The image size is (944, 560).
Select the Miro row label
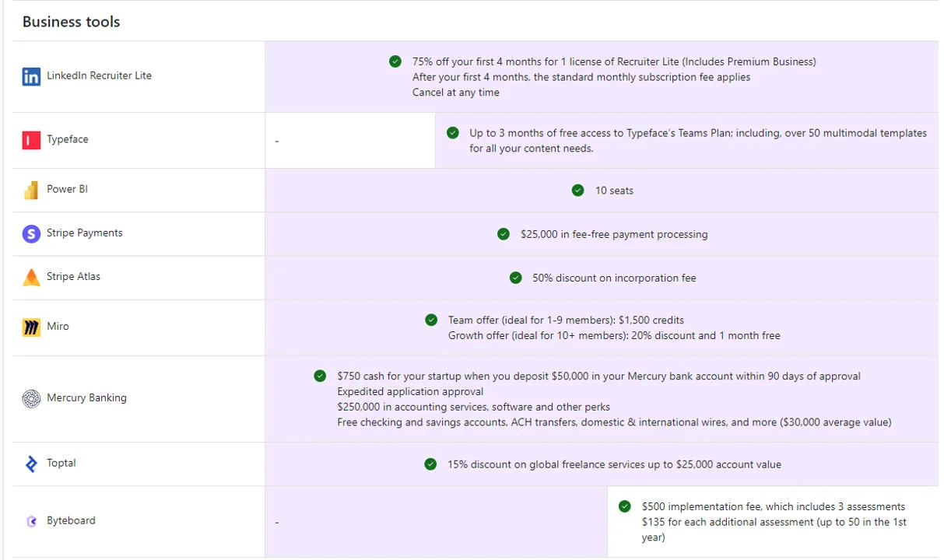point(58,326)
